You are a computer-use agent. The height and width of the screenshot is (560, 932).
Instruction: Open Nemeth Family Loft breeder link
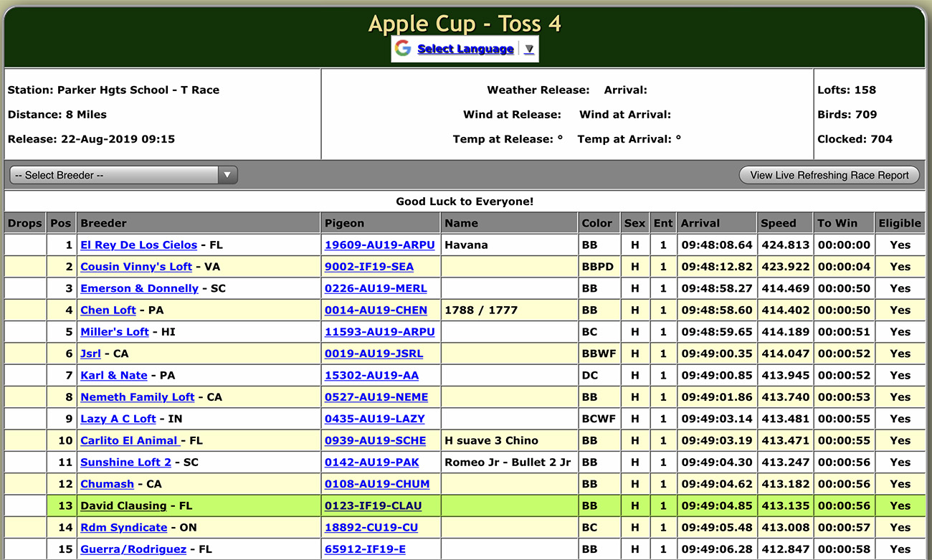click(x=138, y=397)
